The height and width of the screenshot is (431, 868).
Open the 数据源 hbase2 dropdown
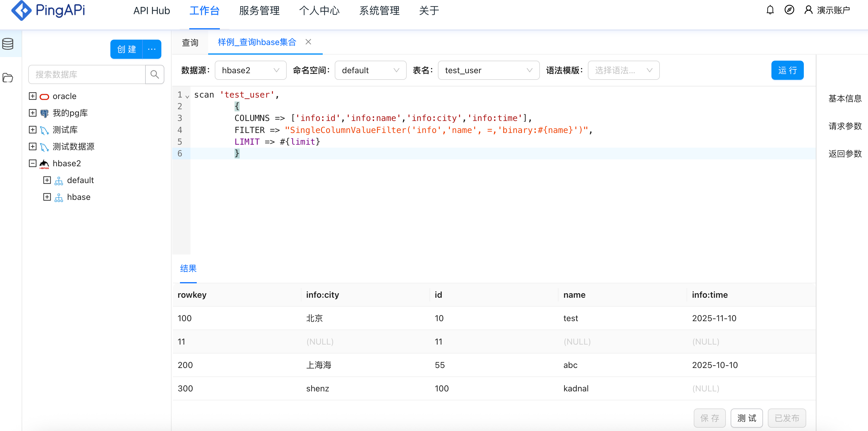(250, 71)
